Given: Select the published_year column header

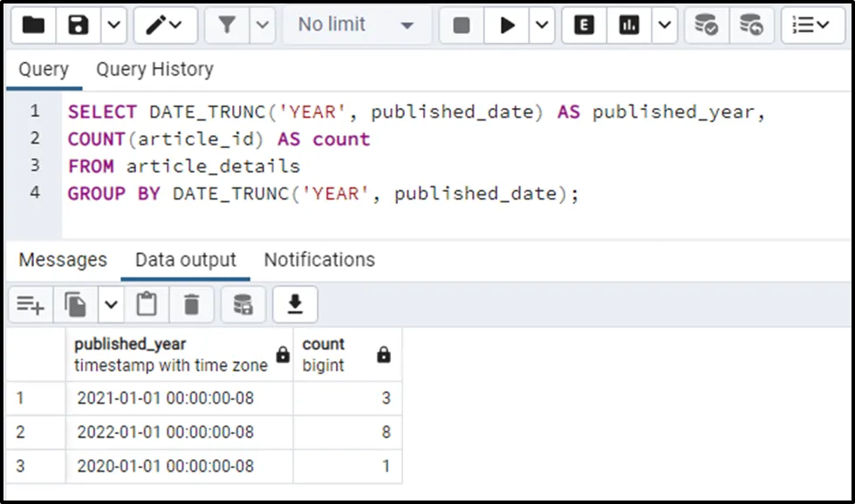Looking at the screenshot, I should coord(171,354).
